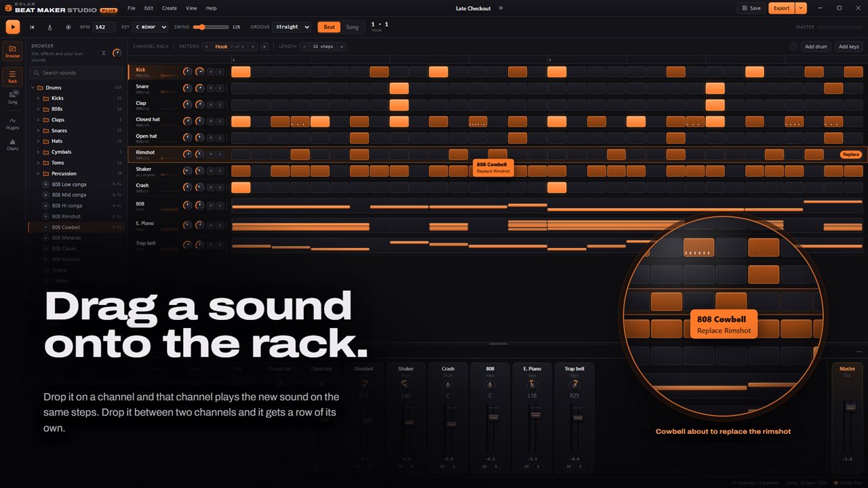Solo the Shaker channel

point(220,171)
